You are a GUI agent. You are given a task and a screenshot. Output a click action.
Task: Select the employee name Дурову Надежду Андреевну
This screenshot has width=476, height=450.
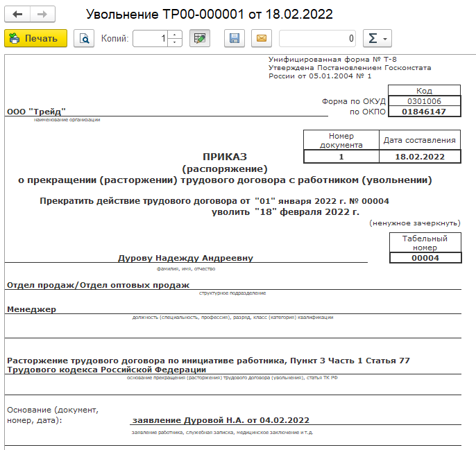tap(185, 258)
